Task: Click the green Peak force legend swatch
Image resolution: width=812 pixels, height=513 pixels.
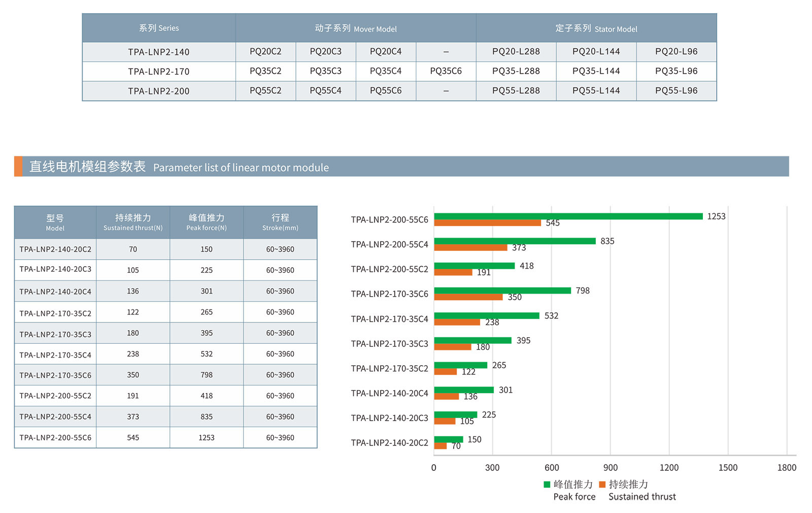Action: coord(547,484)
